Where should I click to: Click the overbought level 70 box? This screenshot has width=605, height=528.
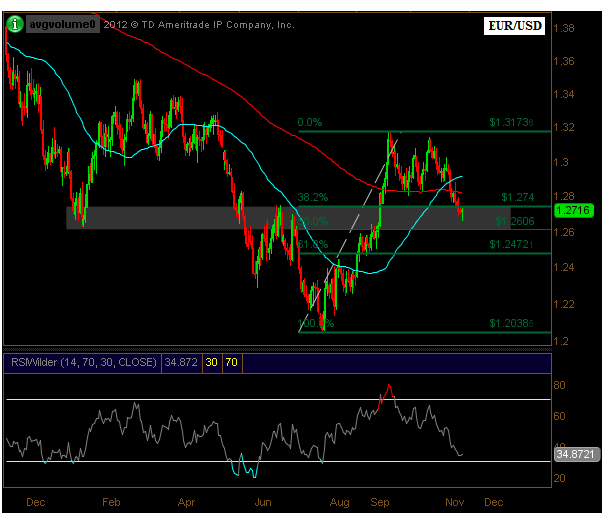(232, 362)
